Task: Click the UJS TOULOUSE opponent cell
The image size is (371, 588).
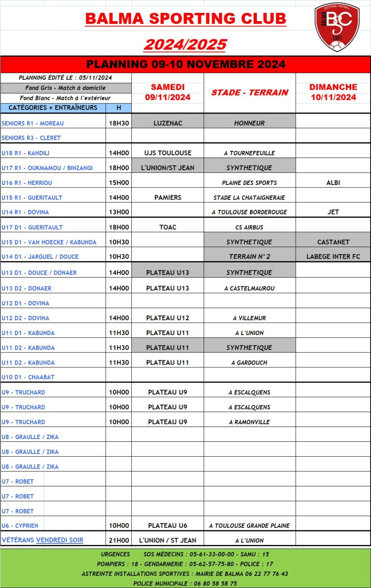Action: pos(167,153)
